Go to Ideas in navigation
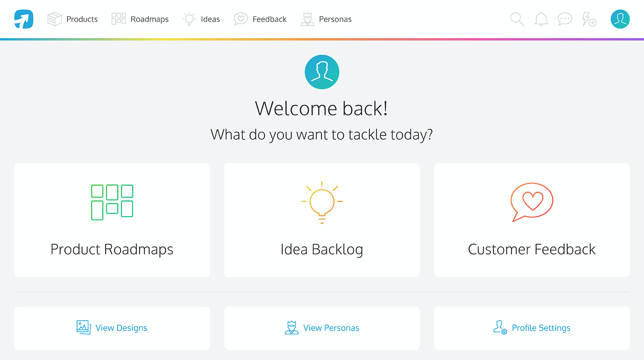 coord(201,19)
